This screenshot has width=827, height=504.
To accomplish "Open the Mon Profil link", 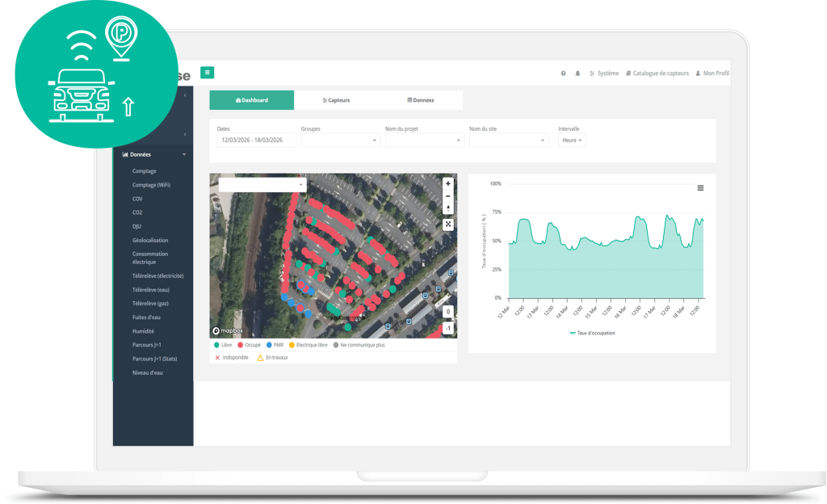I will (x=712, y=73).
